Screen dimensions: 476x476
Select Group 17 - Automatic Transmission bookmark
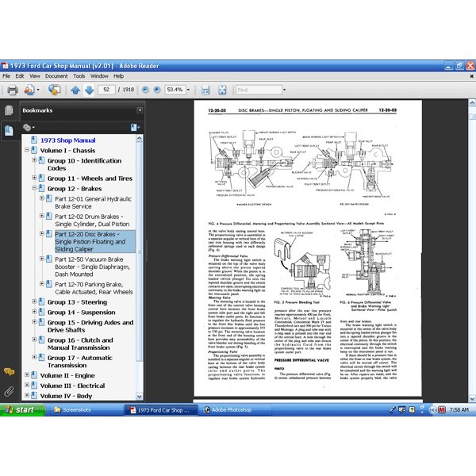80,361
